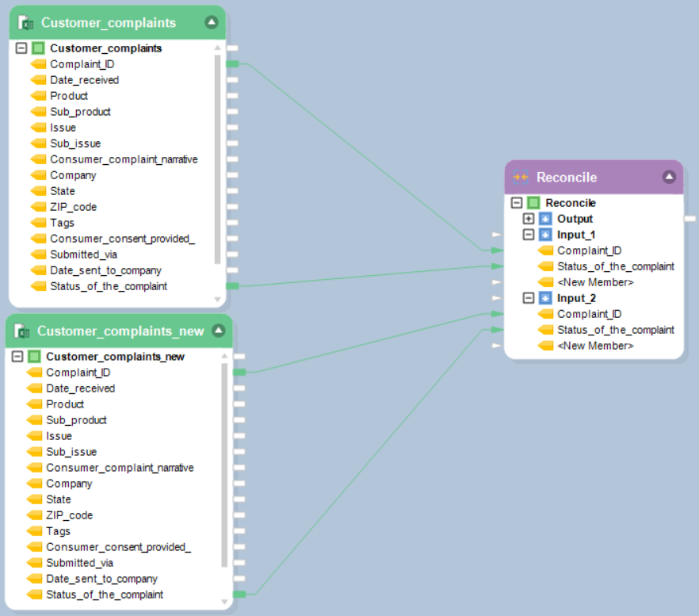Click the green output port of Customer_complaints Complaint_ID

[232, 64]
